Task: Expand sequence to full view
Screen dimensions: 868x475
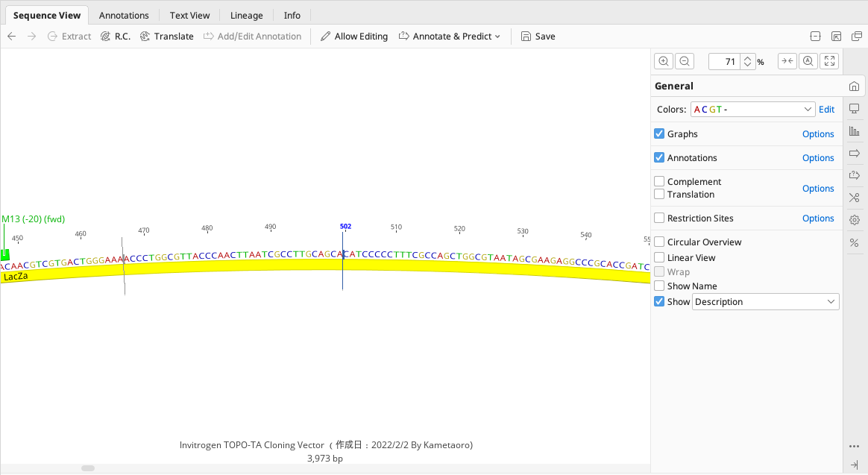Action: (829, 60)
